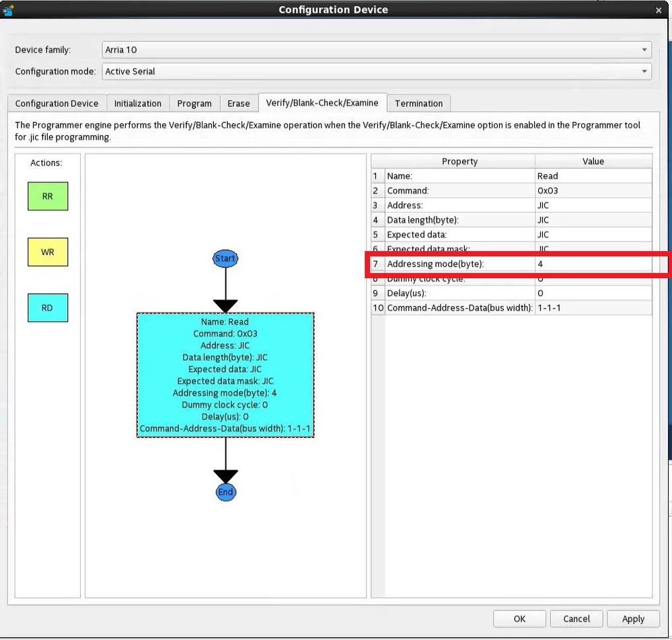
Task: Select the Data length(byte) value cell
Action: pos(593,219)
